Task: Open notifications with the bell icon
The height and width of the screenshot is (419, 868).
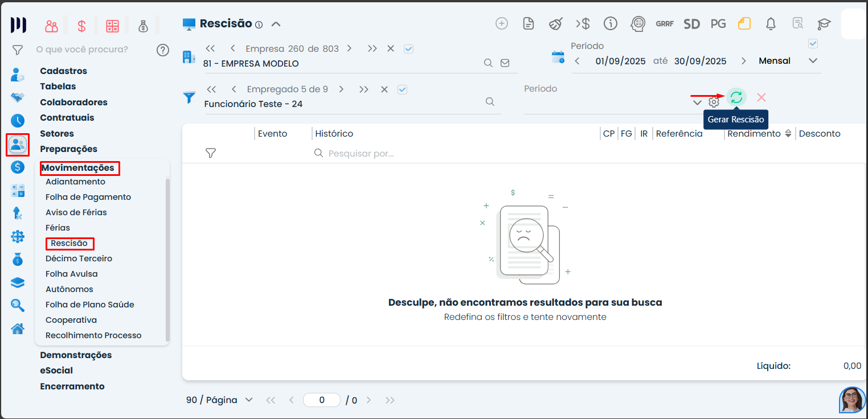Action: (x=771, y=24)
